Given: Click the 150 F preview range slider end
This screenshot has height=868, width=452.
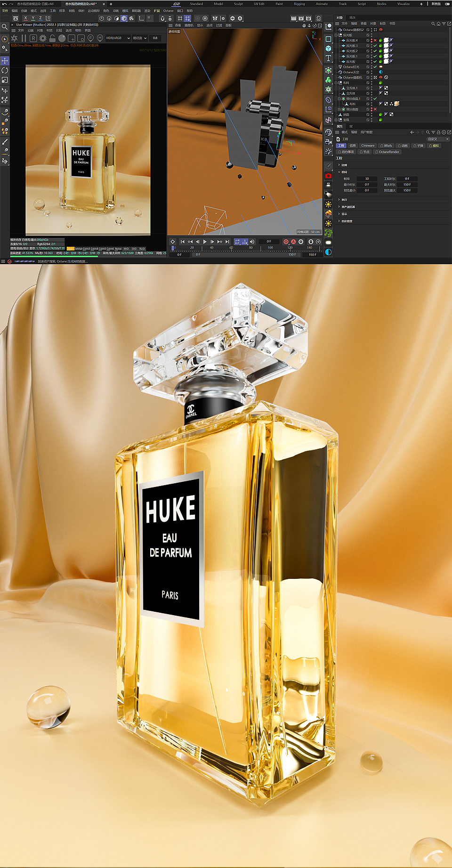Looking at the screenshot, I should click(x=292, y=255).
